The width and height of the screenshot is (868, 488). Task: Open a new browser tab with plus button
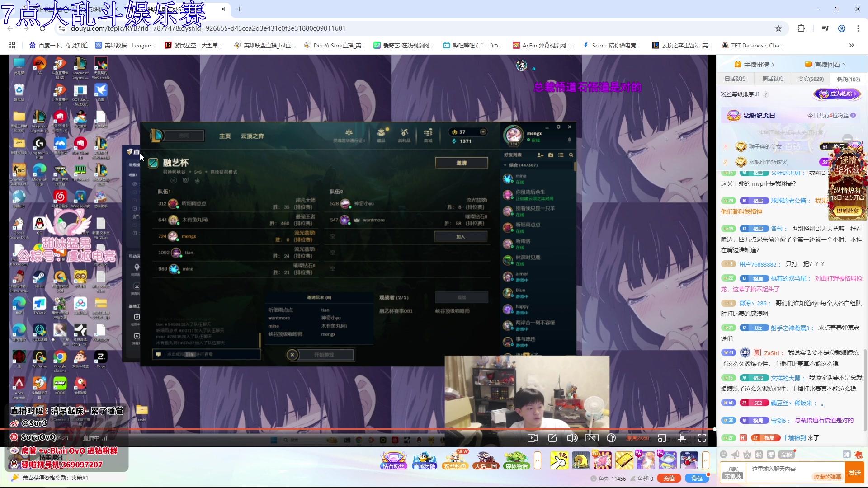click(240, 9)
